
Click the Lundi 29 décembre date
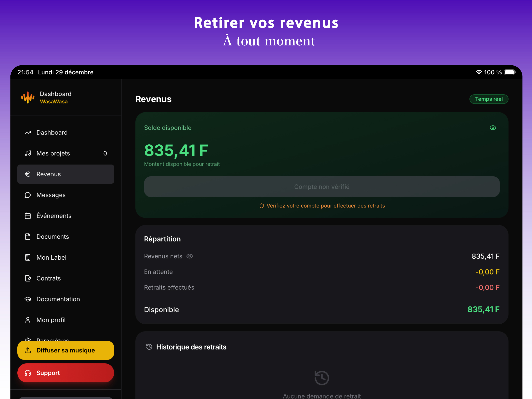coord(66,72)
